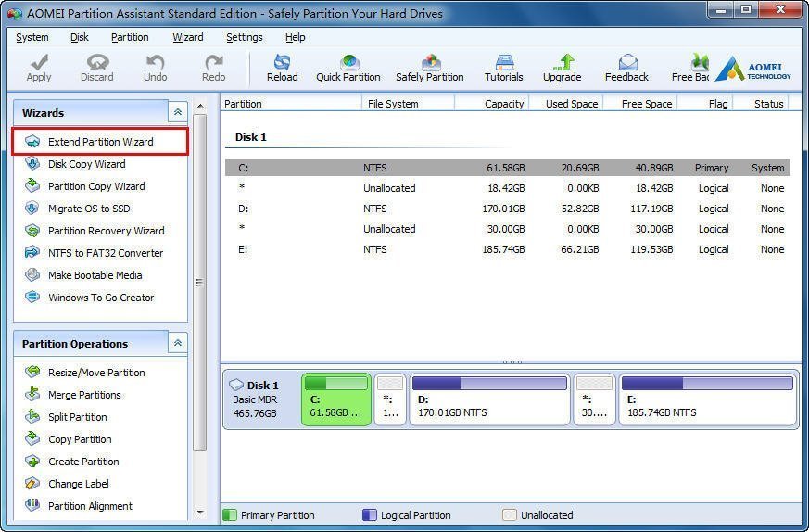Select Resize/Move Partition operation
This screenshot has height=532, width=809.
pyautogui.click(x=96, y=373)
